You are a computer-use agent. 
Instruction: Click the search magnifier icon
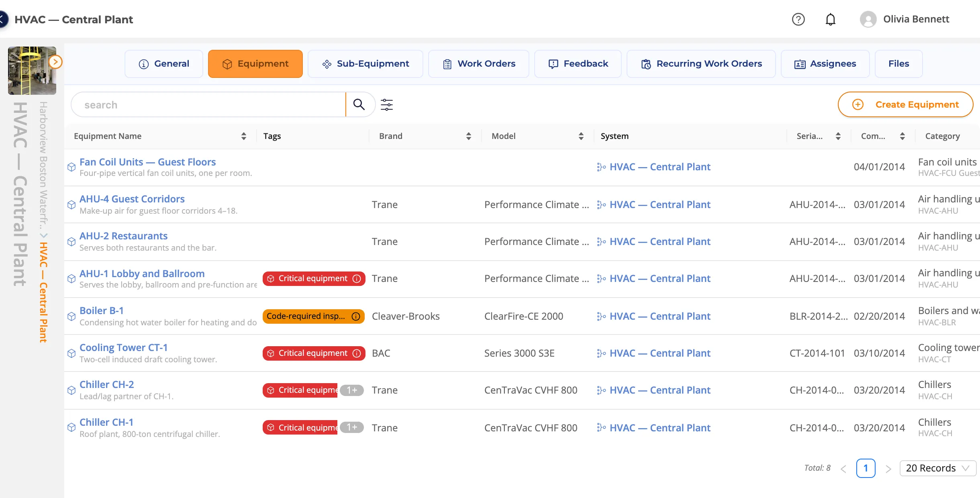[x=359, y=104]
